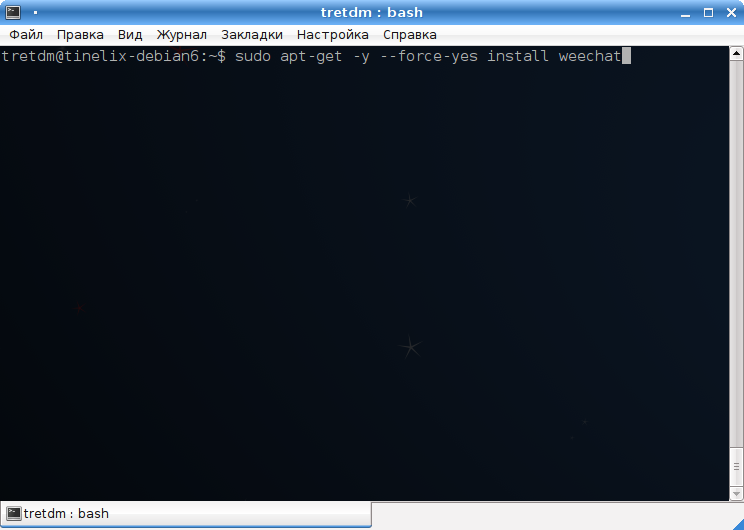The image size is (744, 530).
Task: Maximize the Konsole window
Action: pyautogui.click(x=708, y=12)
